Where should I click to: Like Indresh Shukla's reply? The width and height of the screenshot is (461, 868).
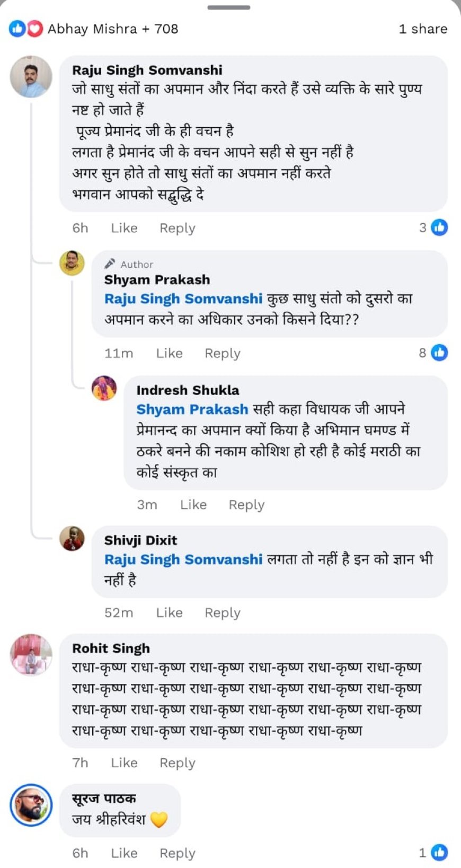click(193, 505)
